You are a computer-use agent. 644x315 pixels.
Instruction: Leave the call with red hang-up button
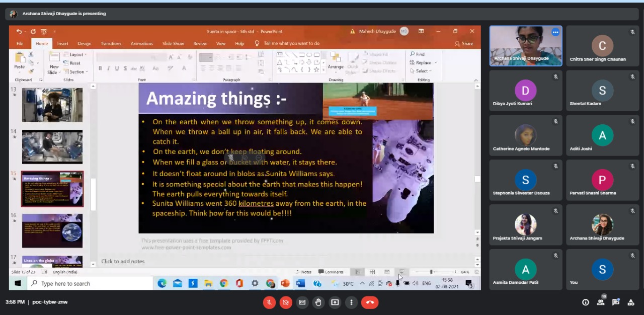pyautogui.click(x=370, y=302)
